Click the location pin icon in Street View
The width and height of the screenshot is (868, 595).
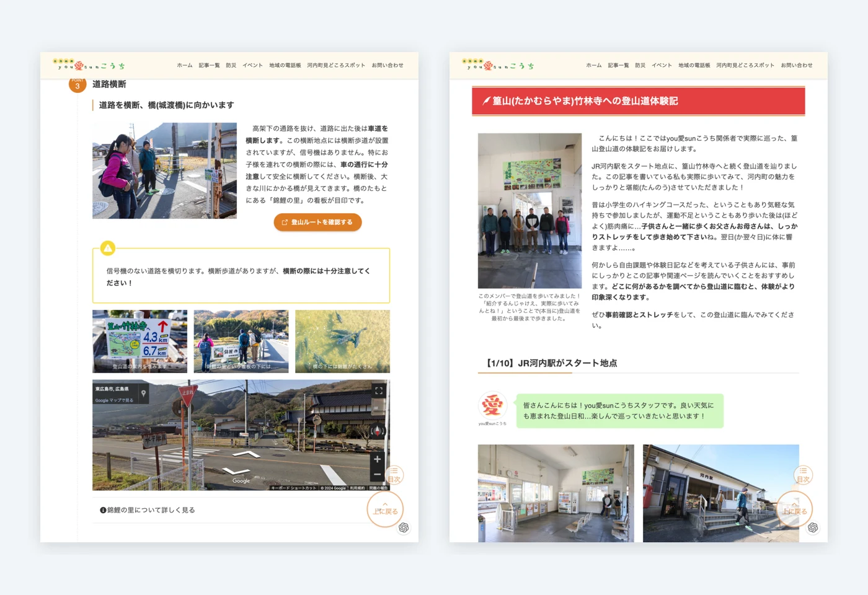(x=143, y=394)
